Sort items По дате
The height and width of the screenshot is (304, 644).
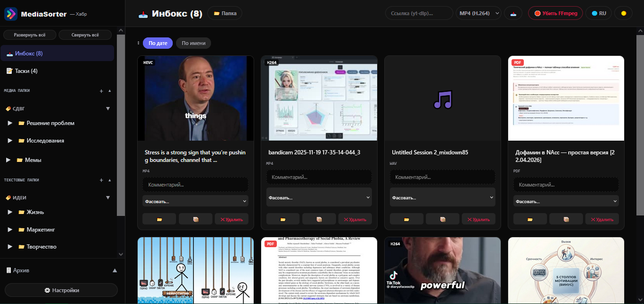click(x=158, y=43)
